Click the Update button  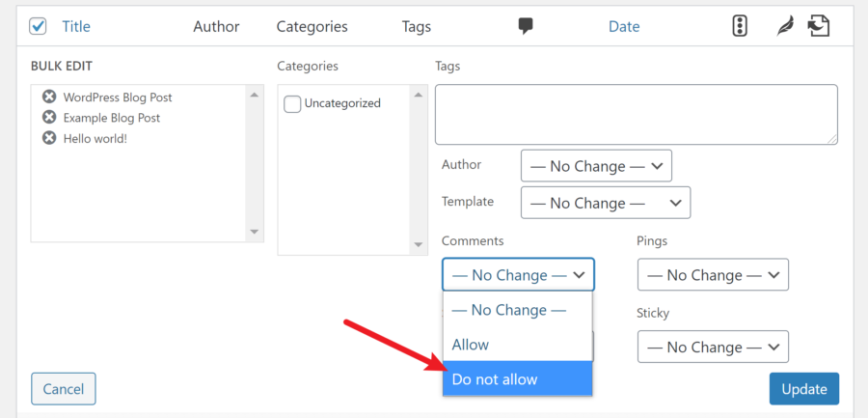(x=803, y=389)
